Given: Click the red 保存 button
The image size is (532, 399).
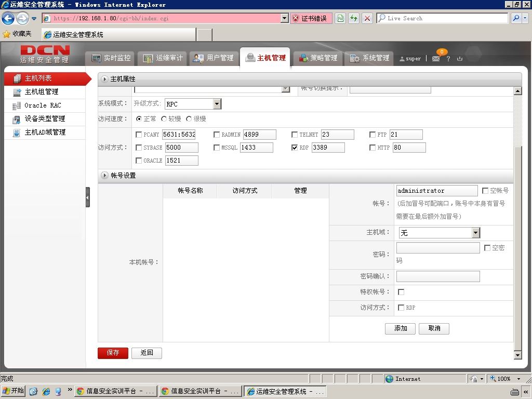Looking at the screenshot, I should coord(113,353).
